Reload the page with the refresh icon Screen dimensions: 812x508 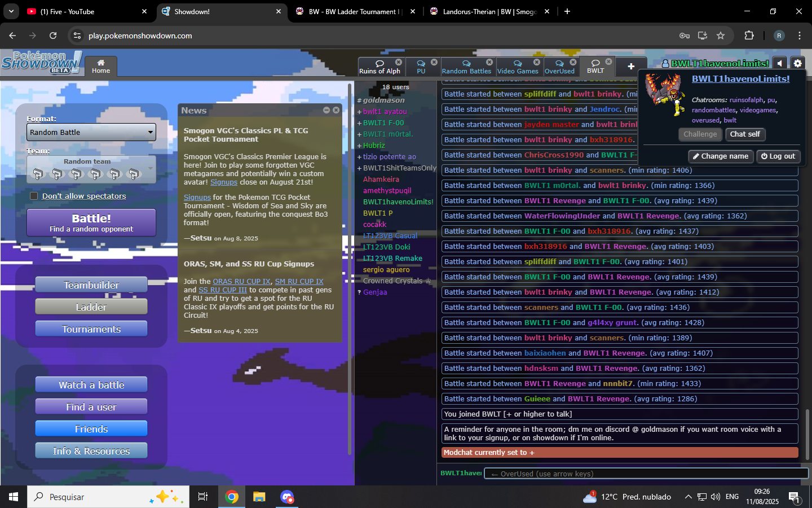click(53, 36)
